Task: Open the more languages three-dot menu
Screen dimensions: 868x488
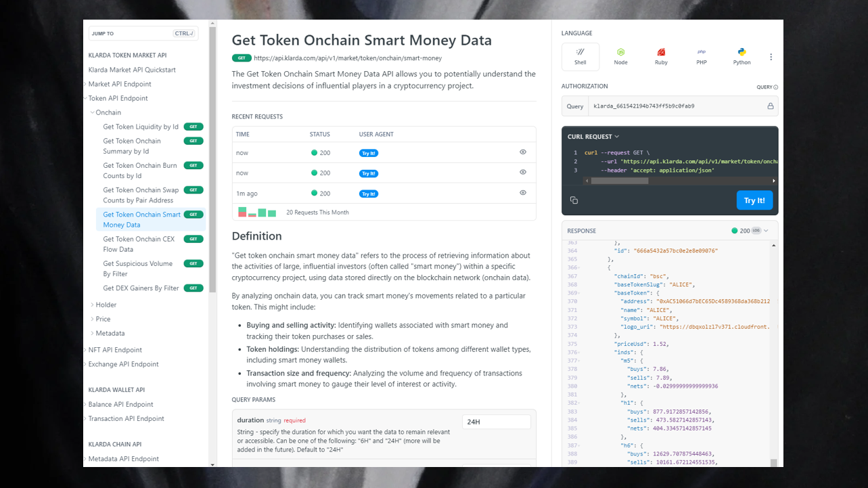Action: pos(771,57)
